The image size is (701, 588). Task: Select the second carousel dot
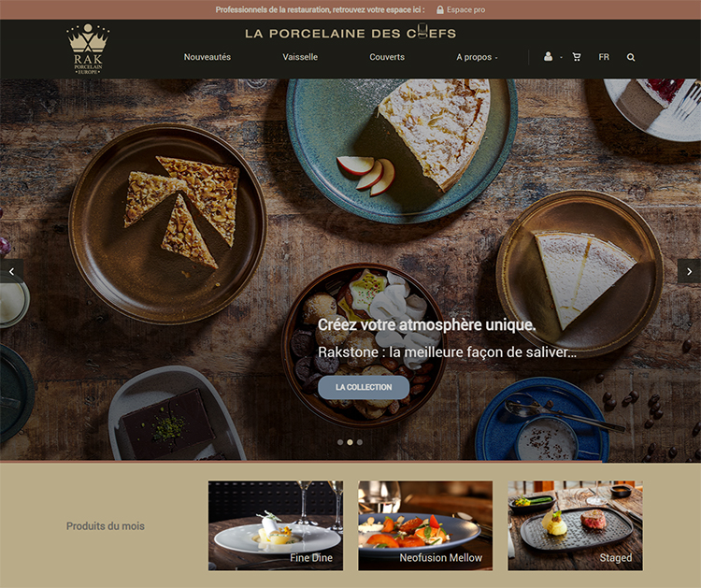pyautogui.click(x=350, y=442)
